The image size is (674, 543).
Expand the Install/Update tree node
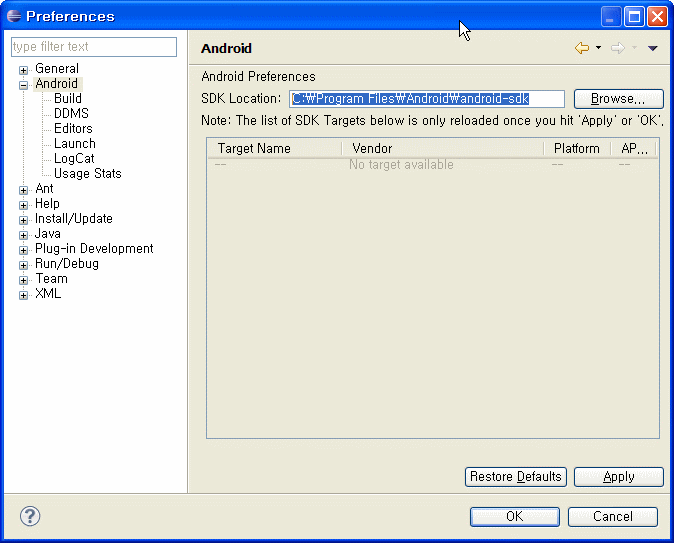(x=23, y=220)
